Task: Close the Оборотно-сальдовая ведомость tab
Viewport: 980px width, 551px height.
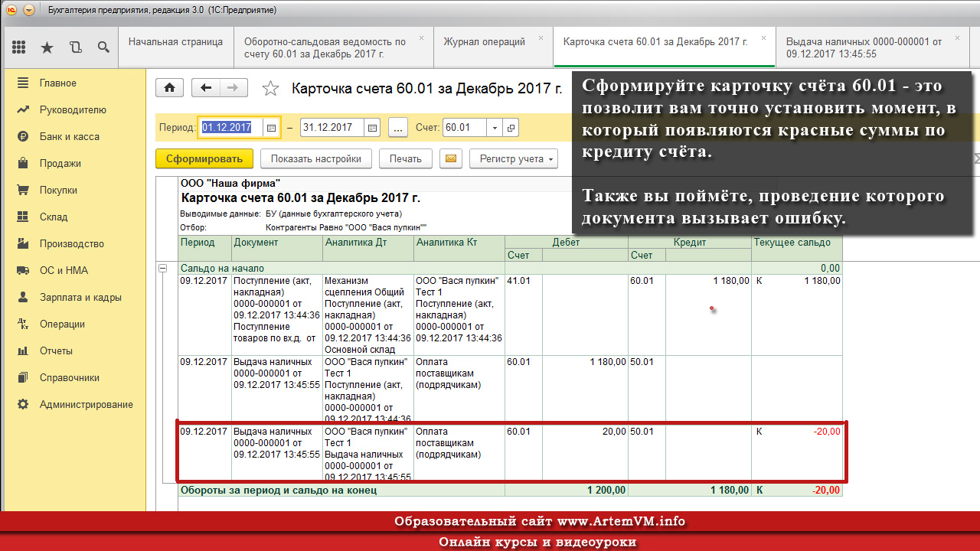Action: click(x=422, y=37)
